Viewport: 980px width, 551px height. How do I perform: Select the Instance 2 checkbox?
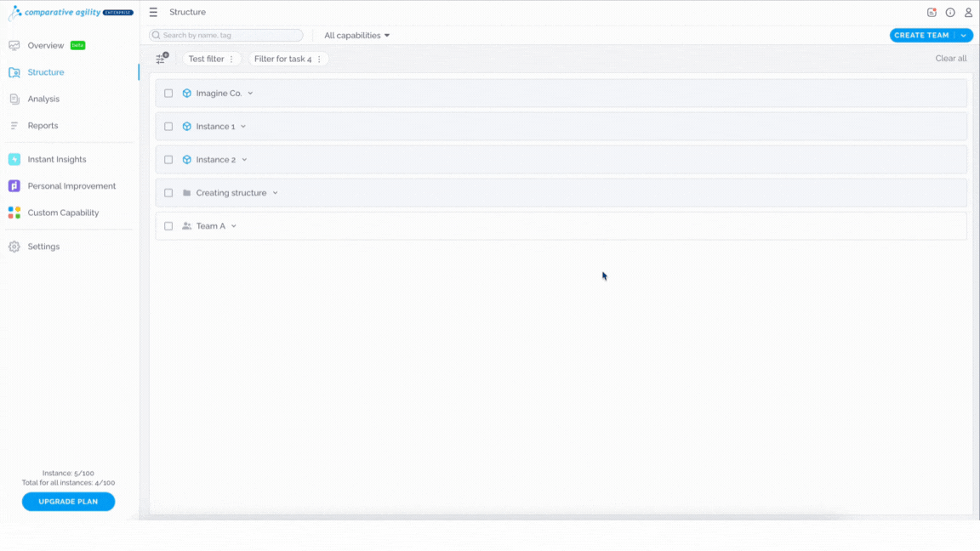click(168, 159)
